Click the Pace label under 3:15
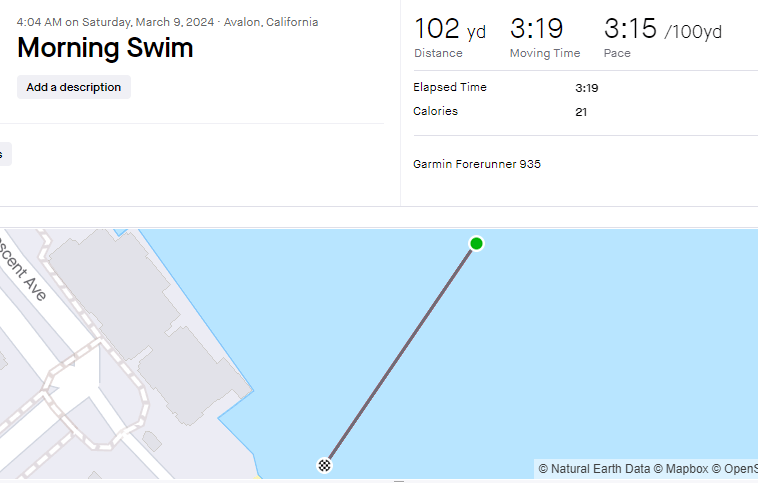 (617, 53)
